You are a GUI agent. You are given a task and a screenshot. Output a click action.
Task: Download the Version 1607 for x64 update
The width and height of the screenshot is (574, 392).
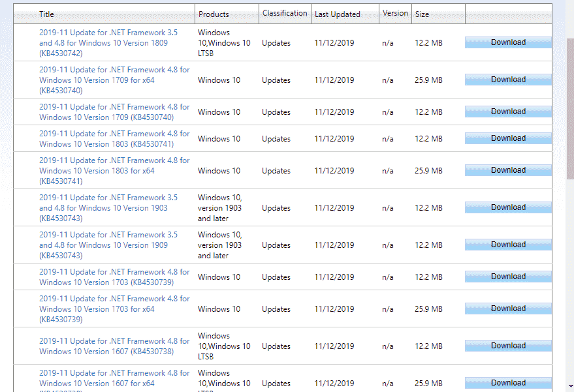coord(508,383)
